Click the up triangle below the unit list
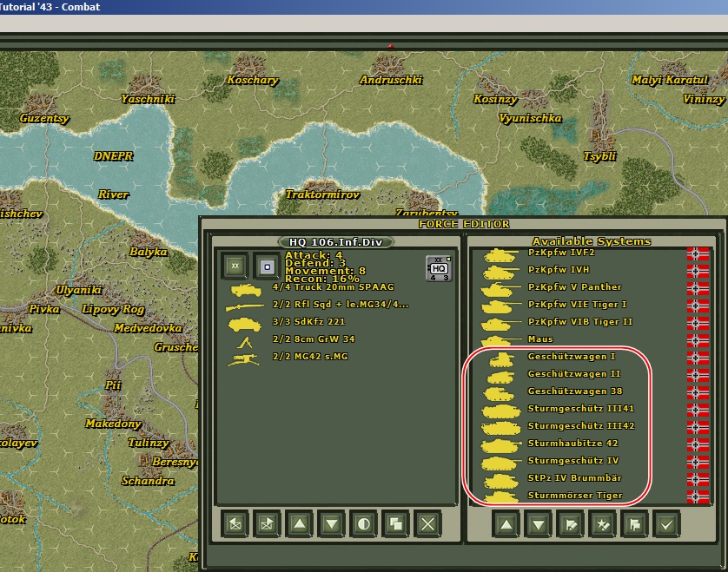The image size is (728, 572). coord(300,524)
